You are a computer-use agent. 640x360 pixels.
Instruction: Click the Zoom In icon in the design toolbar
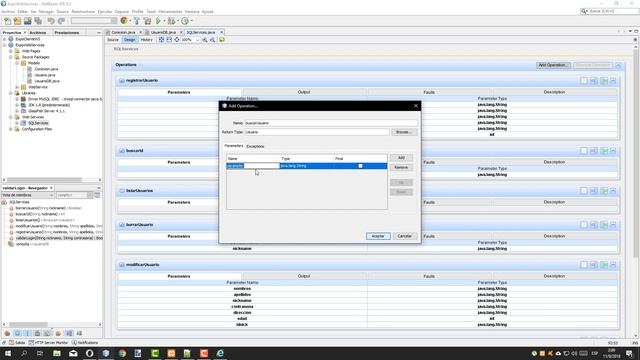tap(205, 40)
